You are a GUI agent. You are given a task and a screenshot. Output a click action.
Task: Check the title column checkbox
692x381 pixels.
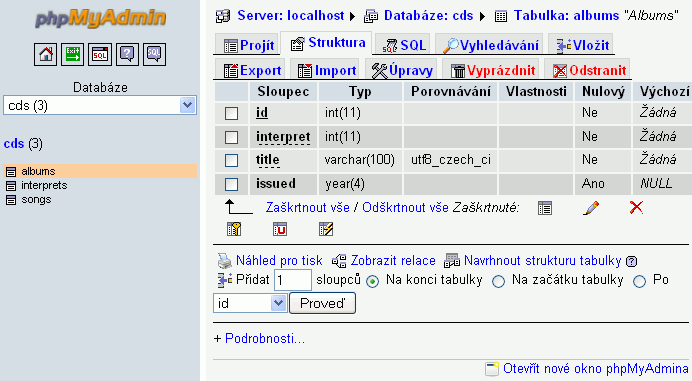231,160
